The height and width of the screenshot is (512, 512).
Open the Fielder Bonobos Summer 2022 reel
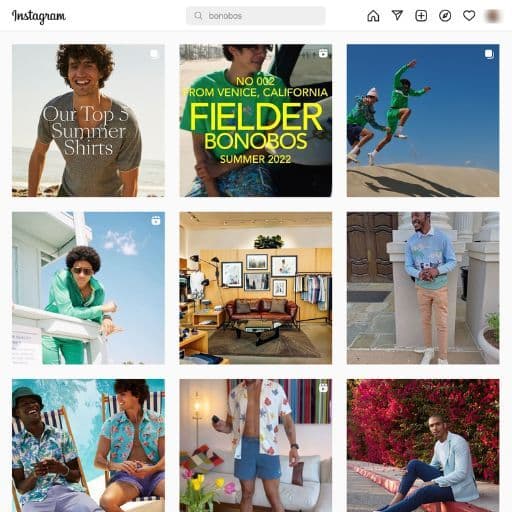point(256,120)
